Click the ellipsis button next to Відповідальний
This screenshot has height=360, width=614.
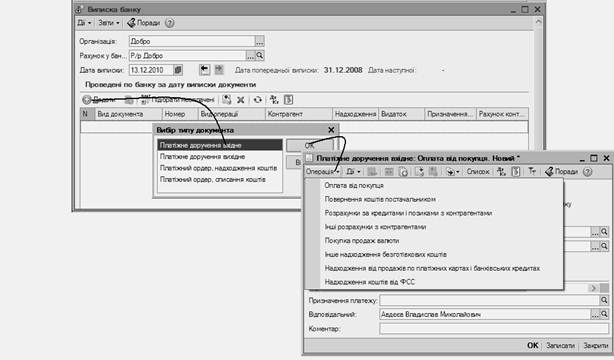[595, 314]
